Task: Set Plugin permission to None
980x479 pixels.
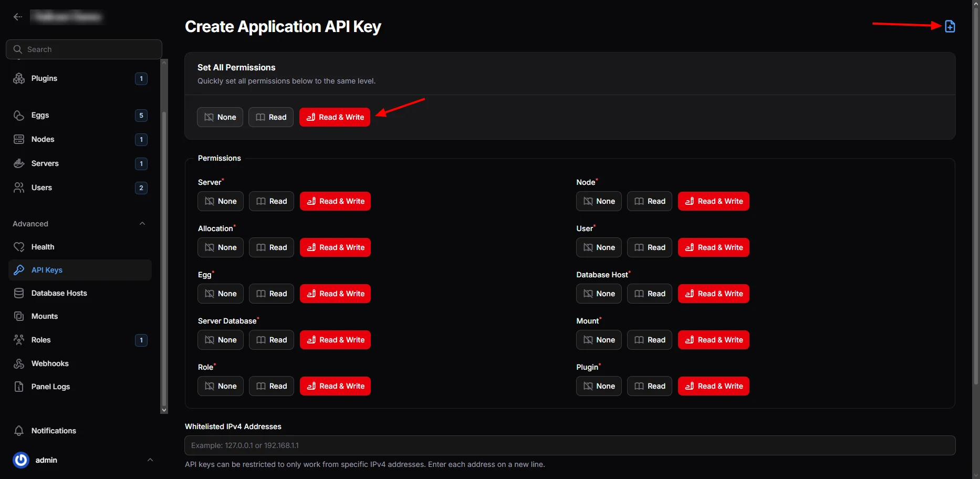Action: pyautogui.click(x=599, y=386)
